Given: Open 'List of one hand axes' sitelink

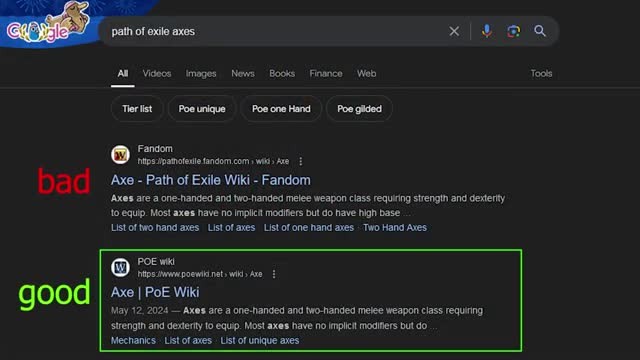Looking at the screenshot, I should [x=309, y=227].
